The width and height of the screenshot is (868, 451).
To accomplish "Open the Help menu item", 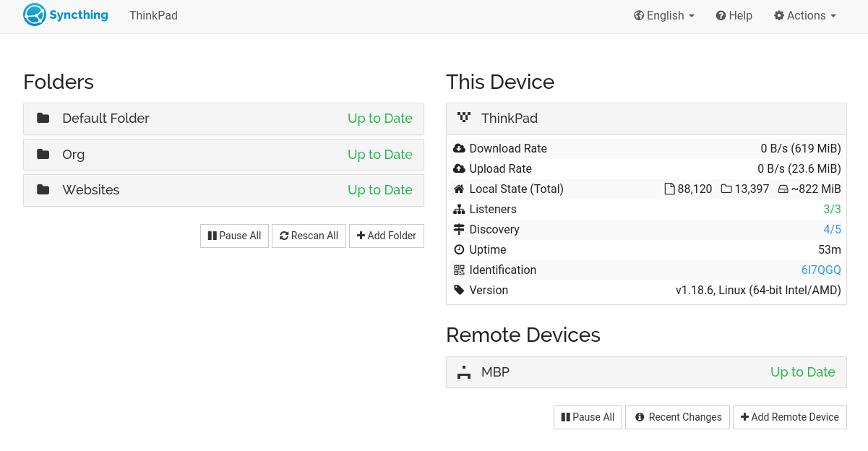I will click(734, 16).
